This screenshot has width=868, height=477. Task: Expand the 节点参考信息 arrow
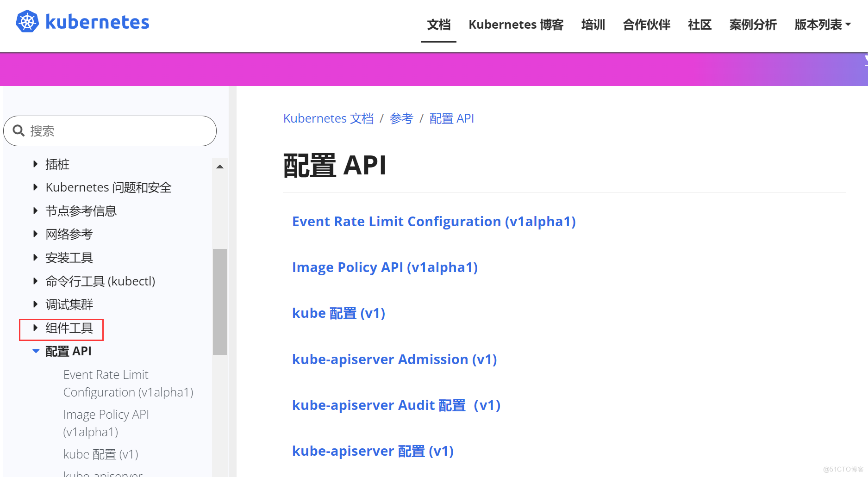[35, 211]
